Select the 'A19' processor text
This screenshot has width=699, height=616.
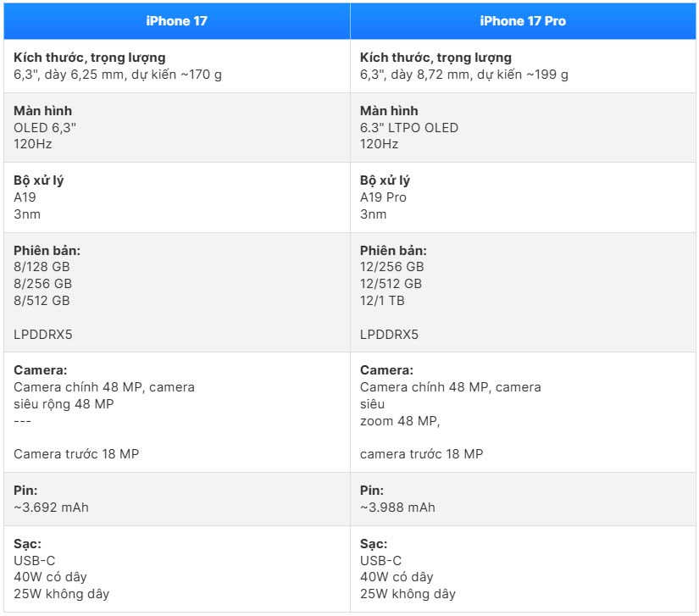(x=25, y=197)
